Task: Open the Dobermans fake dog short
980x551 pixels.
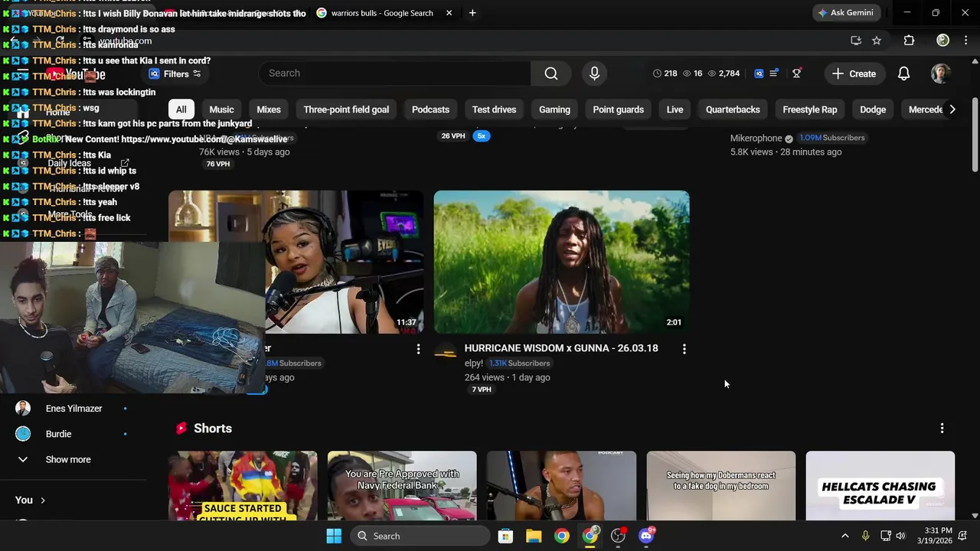Action: point(720,486)
